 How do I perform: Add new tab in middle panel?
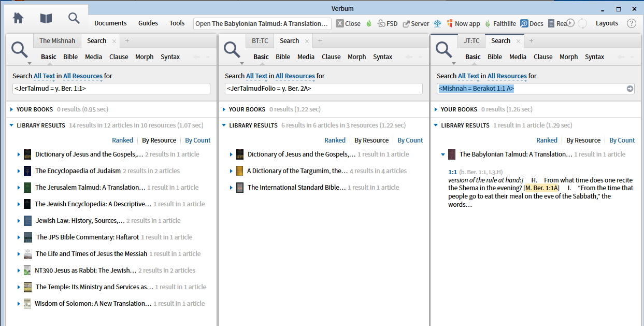(x=320, y=41)
